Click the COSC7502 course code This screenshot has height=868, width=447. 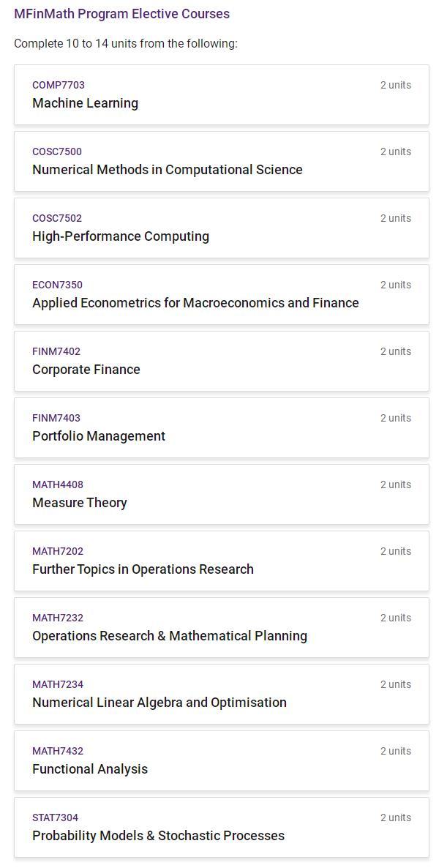click(57, 218)
